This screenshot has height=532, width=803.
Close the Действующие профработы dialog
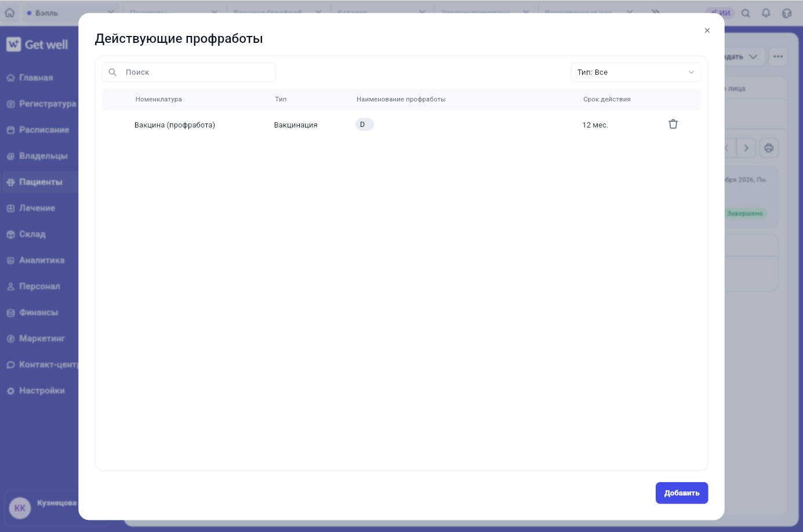(707, 31)
